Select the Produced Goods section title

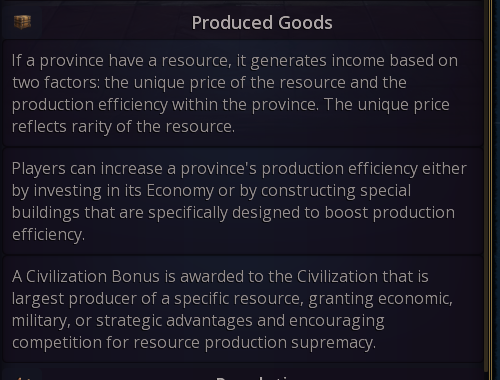262,23
